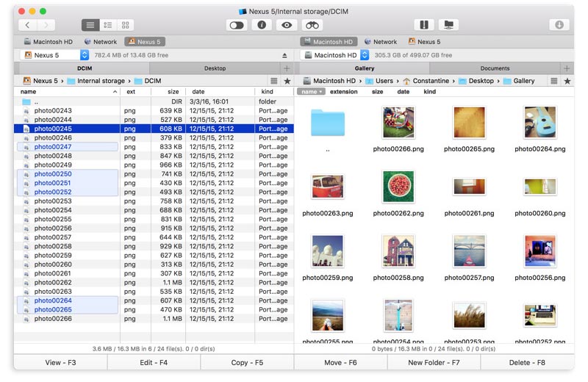588x382 pixels.
Task: Select photo00256 in the file list
Action: [154, 228]
